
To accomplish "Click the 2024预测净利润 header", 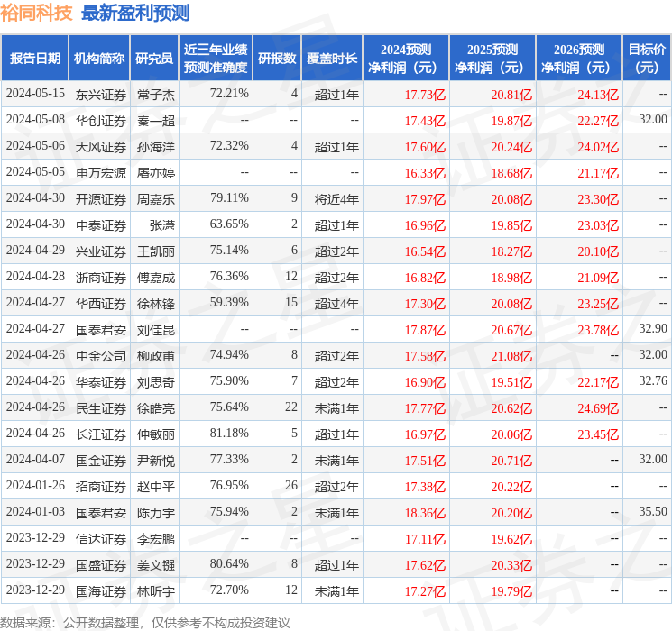I will (406, 59).
